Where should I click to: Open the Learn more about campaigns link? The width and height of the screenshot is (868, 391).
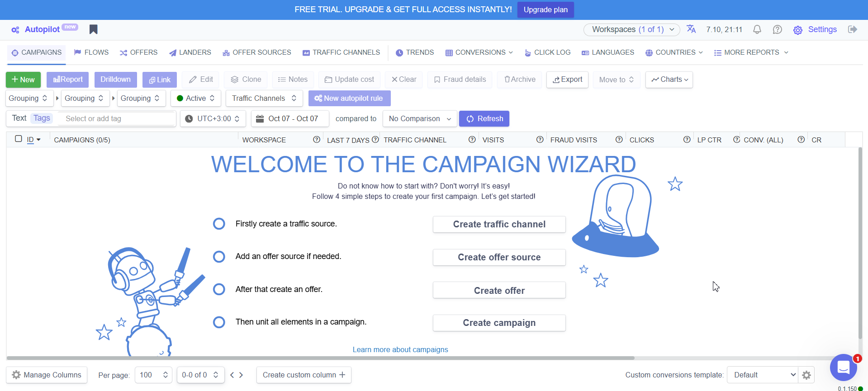(400, 349)
